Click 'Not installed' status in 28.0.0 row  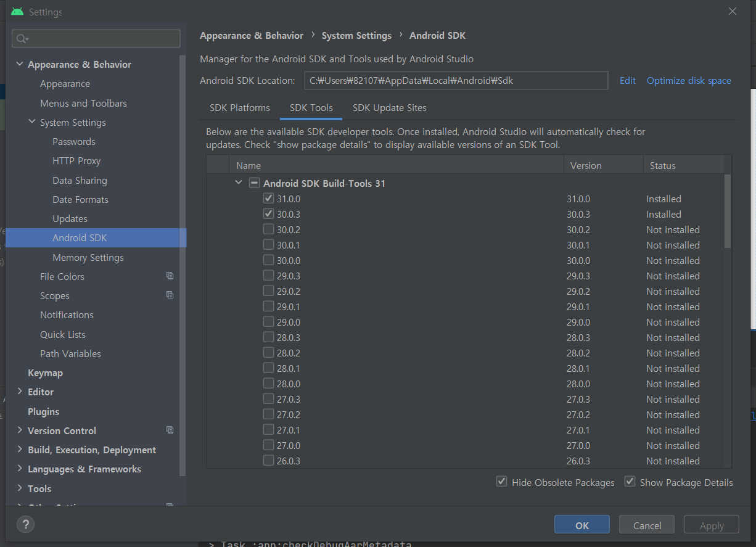point(673,384)
